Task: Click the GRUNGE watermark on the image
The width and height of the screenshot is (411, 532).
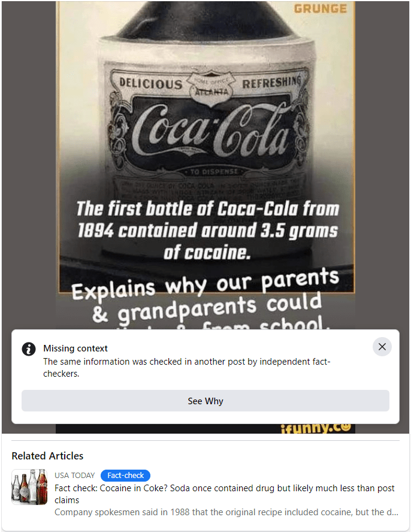Action: (x=320, y=8)
